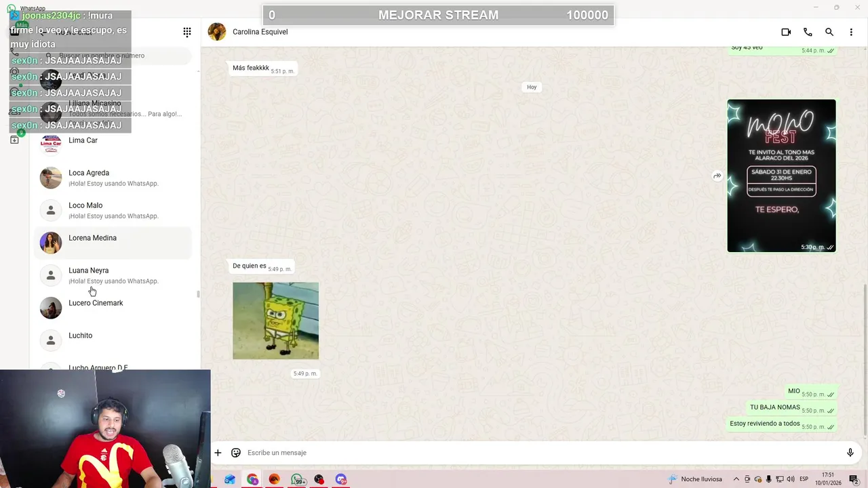Record a voice message with microphone
The image size is (868, 488).
pyautogui.click(x=850, y=453)
